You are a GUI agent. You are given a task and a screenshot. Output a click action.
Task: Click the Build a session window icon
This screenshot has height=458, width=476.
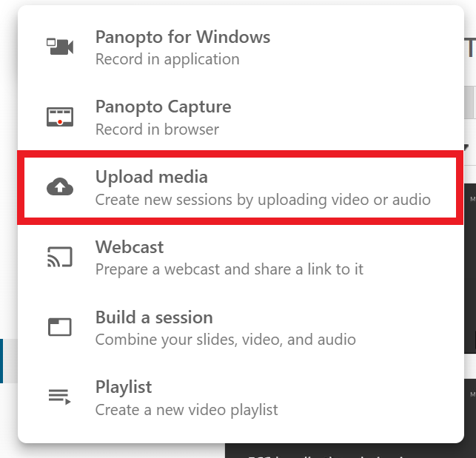coord(60,327)
